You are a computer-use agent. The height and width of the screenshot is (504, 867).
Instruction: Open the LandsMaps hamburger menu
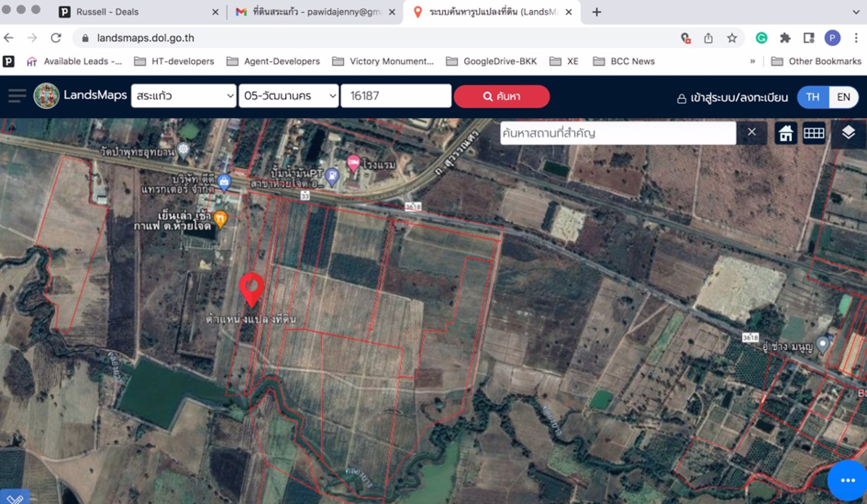click(x=17, y=96)
